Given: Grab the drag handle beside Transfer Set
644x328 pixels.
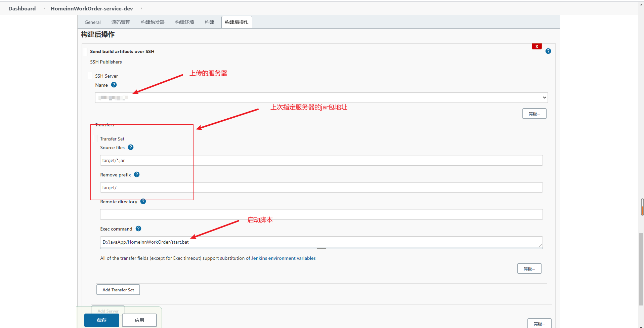Looking at the screenshot, I should [96, 139].
